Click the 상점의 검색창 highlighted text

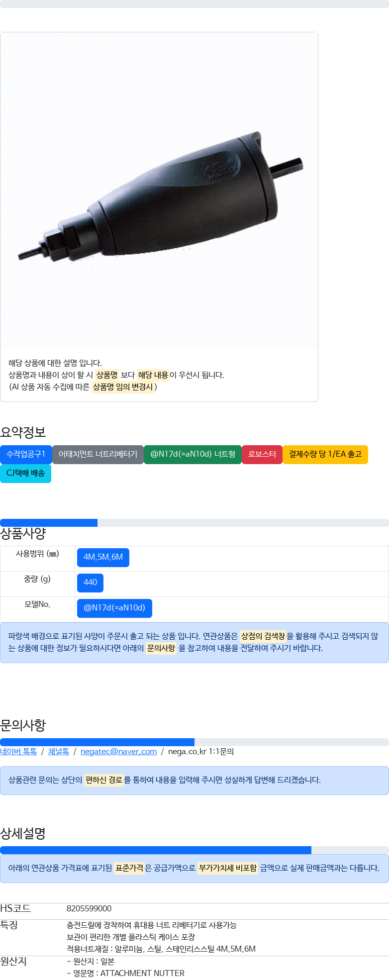point(263,636)
